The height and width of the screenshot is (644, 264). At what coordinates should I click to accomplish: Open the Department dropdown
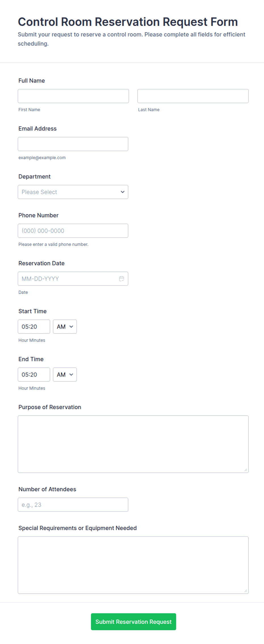coord(73,192)
